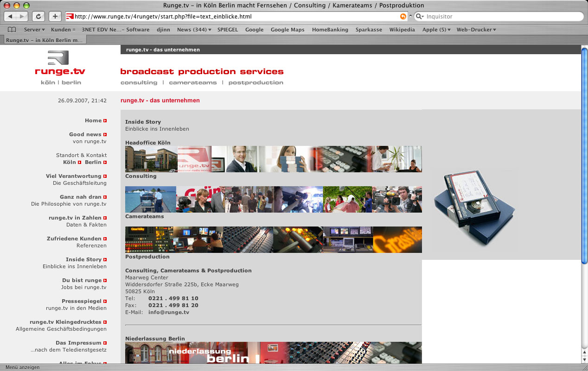Click the plus add bookmark button
This screenshot has height=371, width=588.
(x=55, y=16)
